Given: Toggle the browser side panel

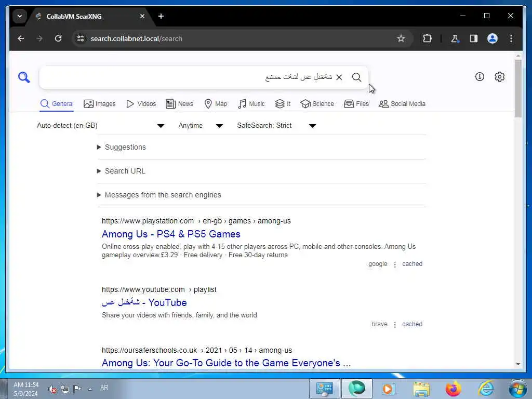Looking at the screenshot, I should pos(474,38).
